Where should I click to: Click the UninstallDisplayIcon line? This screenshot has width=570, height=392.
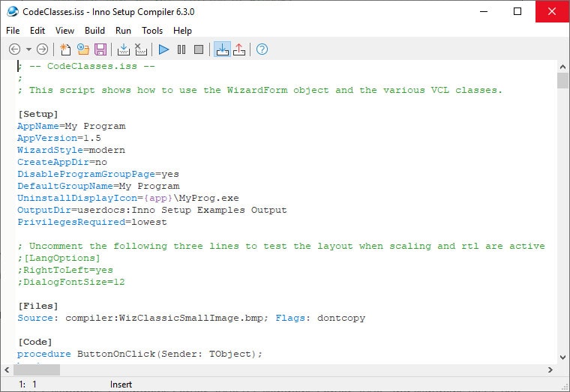click(x=128, y=198)
